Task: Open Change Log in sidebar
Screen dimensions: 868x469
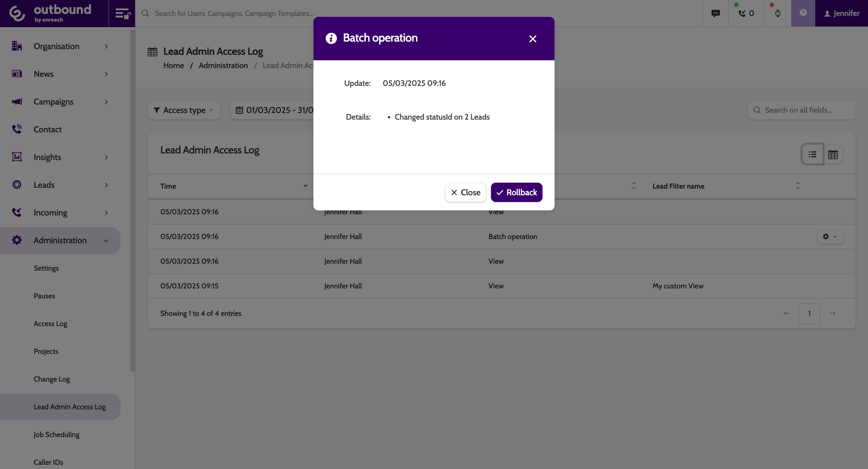Action: coord(52,379)
